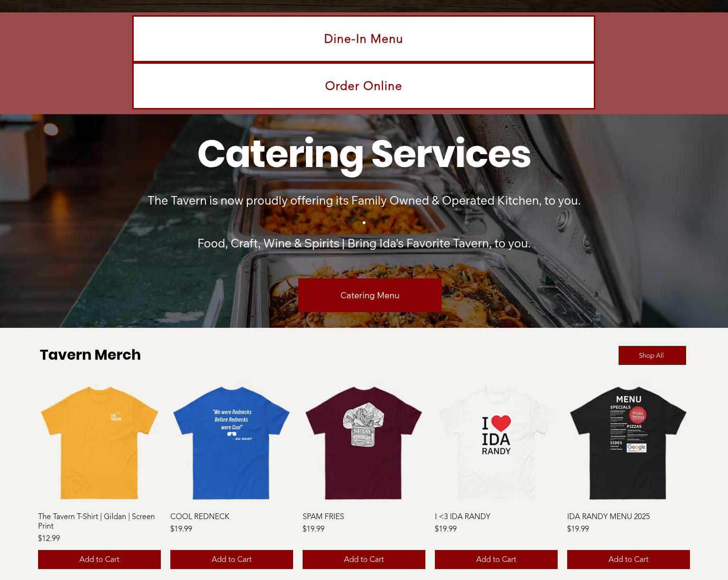Open the Catering Menu button
Screen dimensions: 728x580
(370, 295)
